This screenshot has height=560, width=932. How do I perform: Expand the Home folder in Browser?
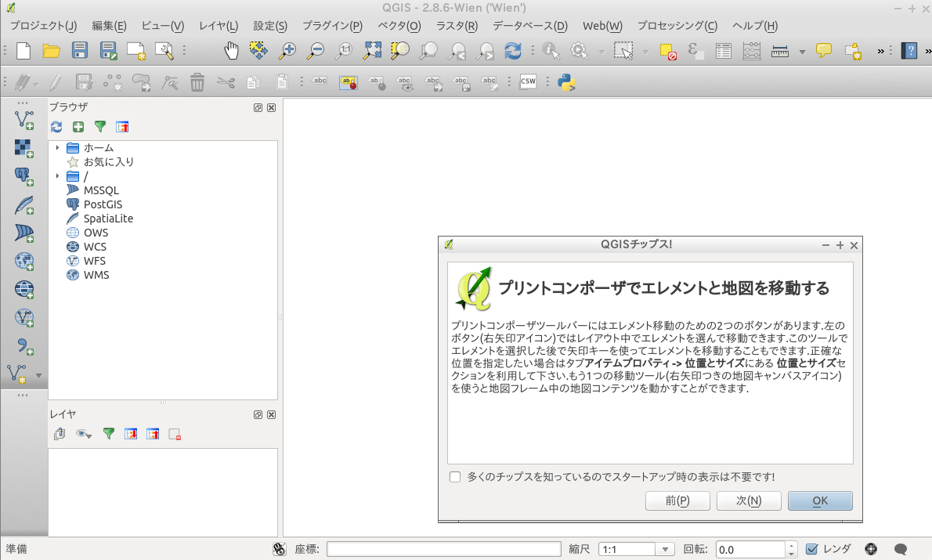click(58, 147)
